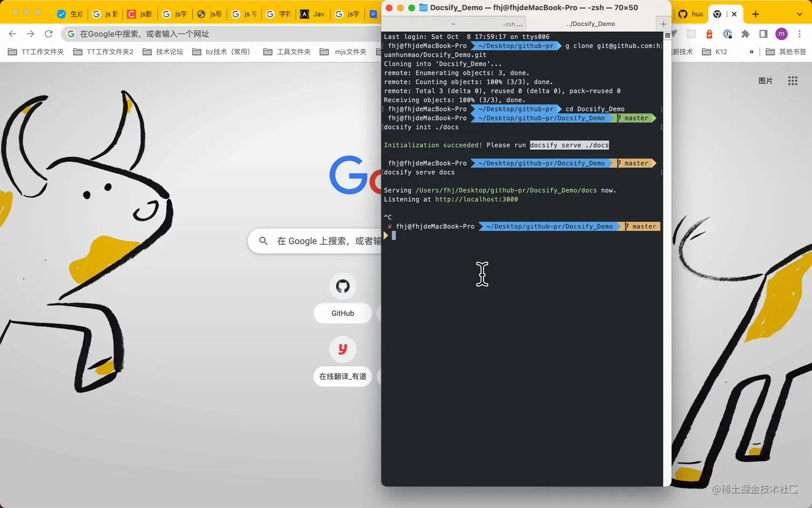Click the Terminal cursor at the prompt

coord(394,235)
